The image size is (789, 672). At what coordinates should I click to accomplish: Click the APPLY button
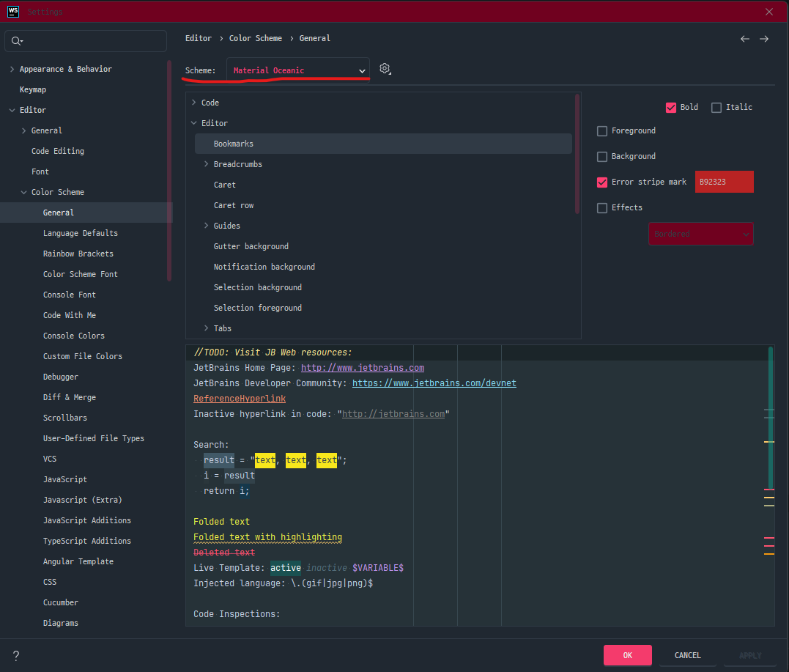[749, 655]
